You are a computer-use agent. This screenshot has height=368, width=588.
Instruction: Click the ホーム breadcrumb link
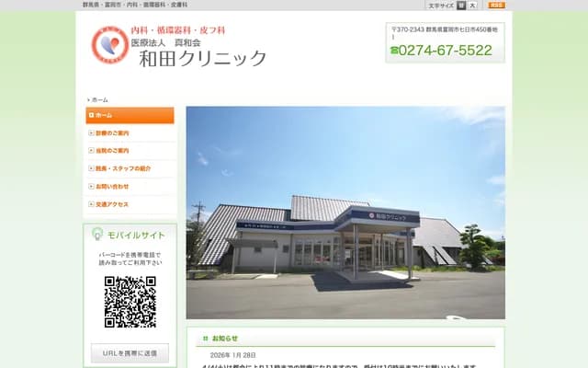(x=100, y=100)
